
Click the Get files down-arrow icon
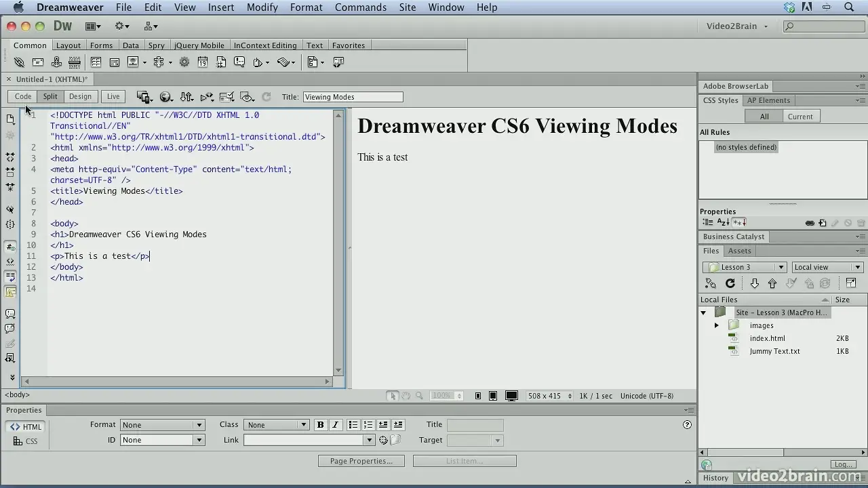tap(754, 283)
